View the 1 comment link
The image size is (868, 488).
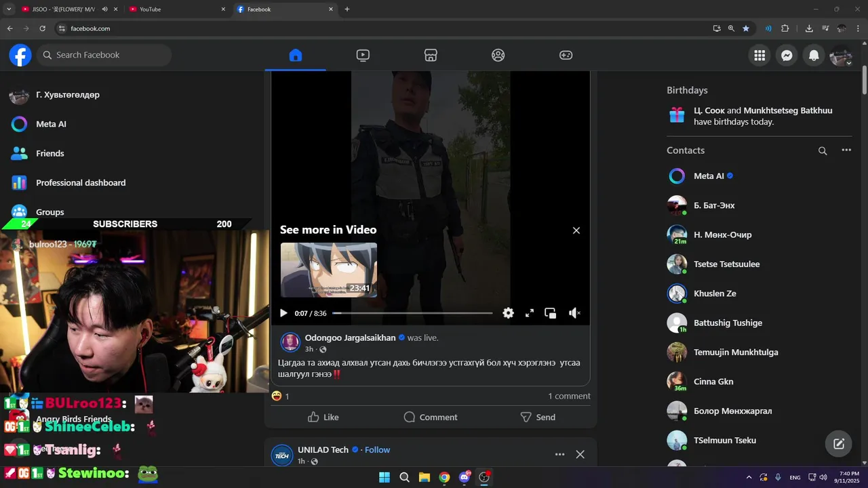[x=569, y=396]
